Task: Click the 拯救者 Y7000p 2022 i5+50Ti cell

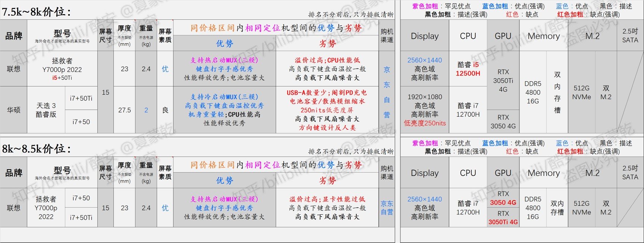Action: click(62, 69)
